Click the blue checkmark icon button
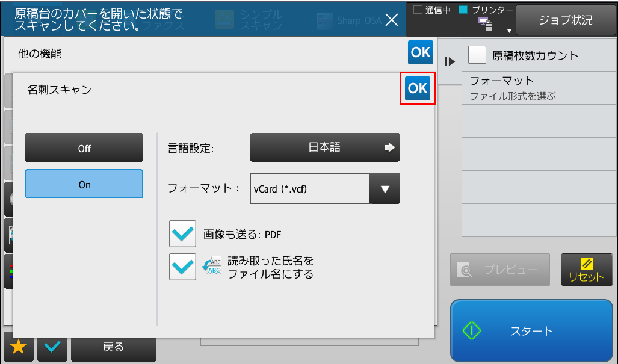The image size is (618, 364). click(x=52, y=347)
